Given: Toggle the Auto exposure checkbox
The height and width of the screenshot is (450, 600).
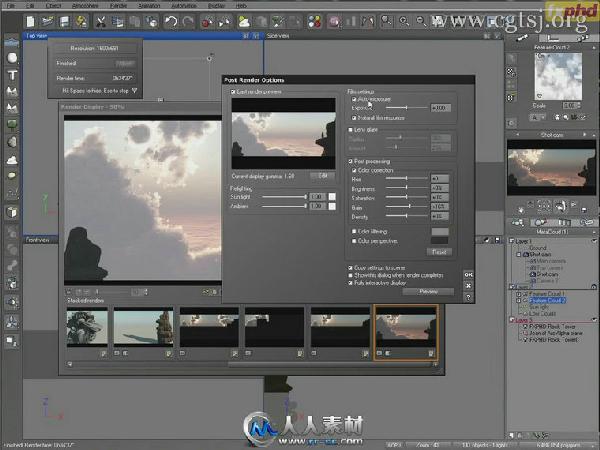Looking at the screenshot, I should [x=354, y=99].
